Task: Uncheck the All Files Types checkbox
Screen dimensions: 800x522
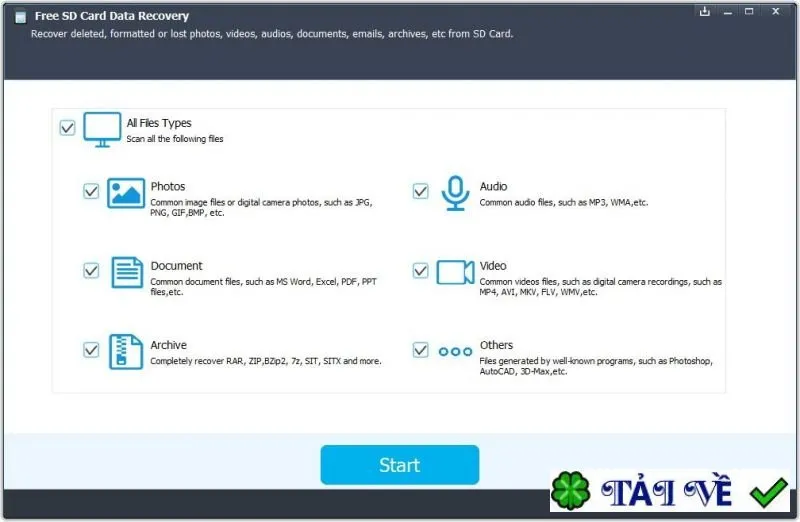Action: (x=67, y=127)
